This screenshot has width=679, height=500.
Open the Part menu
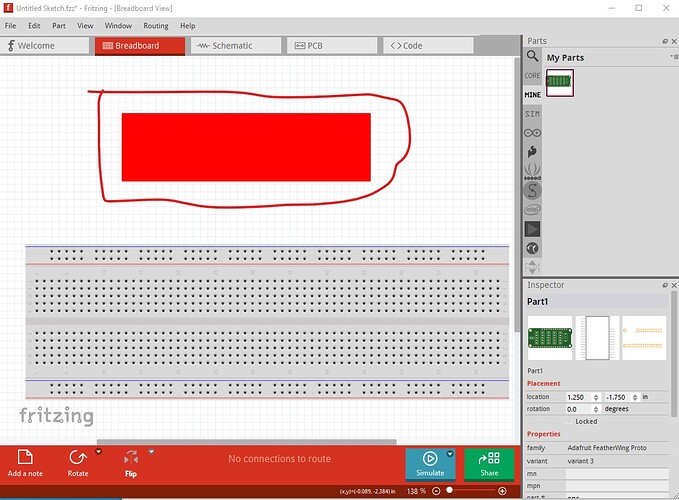[59, 26]
